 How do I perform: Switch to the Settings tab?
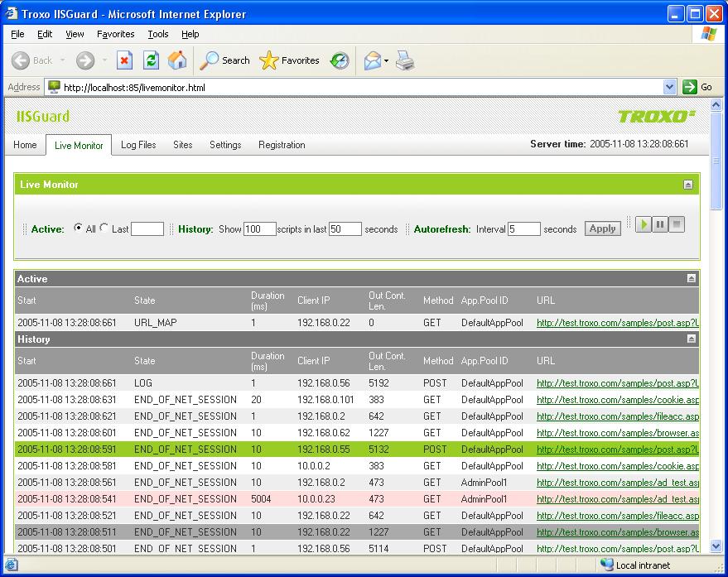(225, 145)
